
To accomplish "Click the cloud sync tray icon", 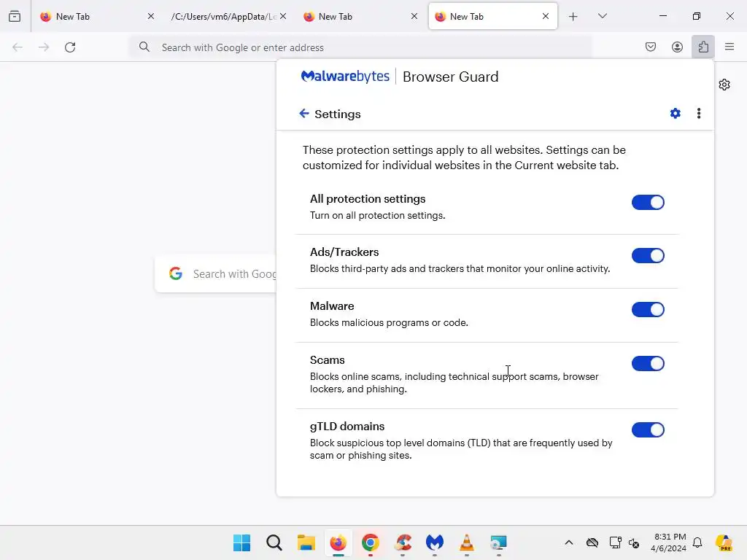I will [592, 542].
